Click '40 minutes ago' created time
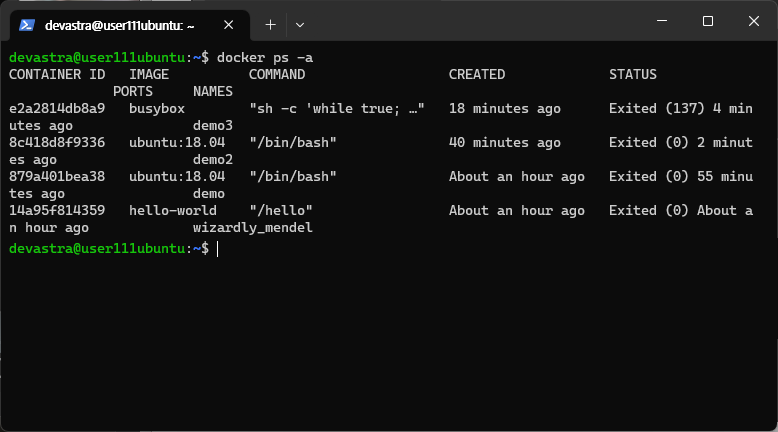This screenshot has width=778, height=432. [505, 143]
